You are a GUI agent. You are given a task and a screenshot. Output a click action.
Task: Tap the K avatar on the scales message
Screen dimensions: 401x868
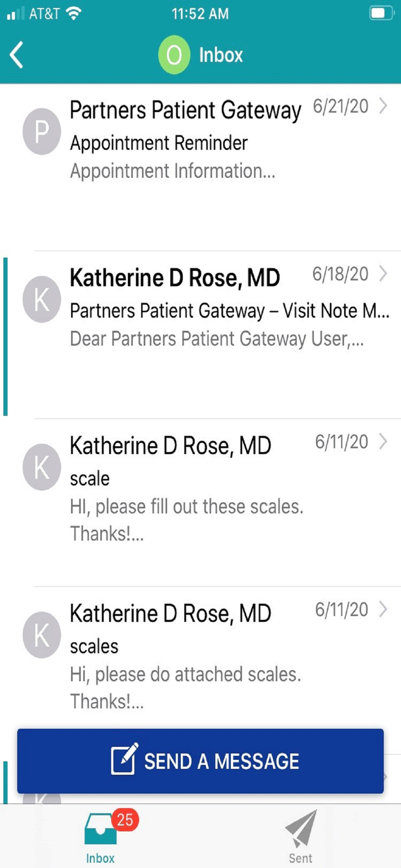pos(41,635)
